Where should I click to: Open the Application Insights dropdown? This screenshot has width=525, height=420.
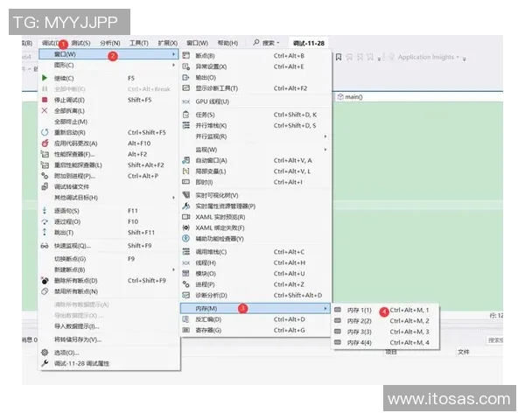[458, 57]
